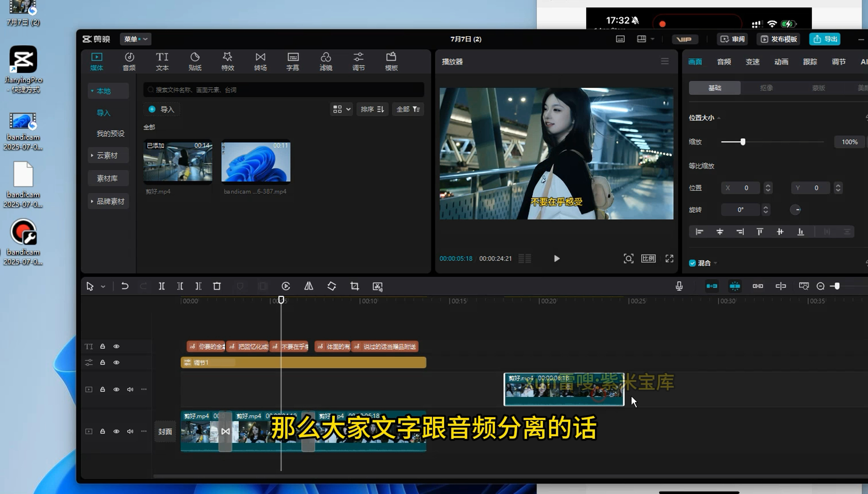The image size is (868, 494).
Task: Open the 媒体 media panel
Action: pos(96,61)
